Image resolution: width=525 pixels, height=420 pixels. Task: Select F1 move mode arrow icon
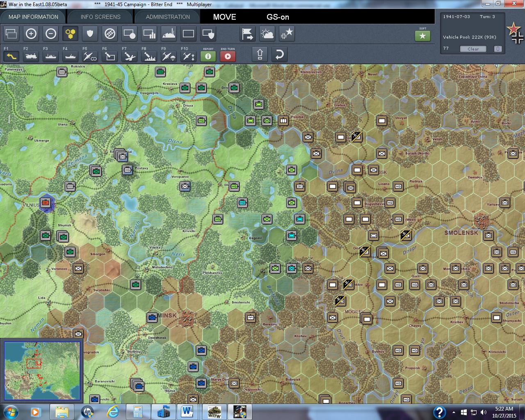(x=11, y=56)
